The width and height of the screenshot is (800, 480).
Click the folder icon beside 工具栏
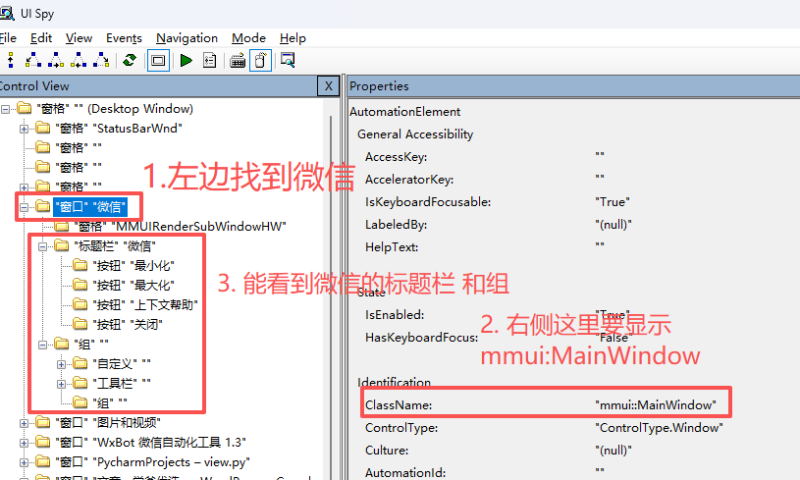80,383
